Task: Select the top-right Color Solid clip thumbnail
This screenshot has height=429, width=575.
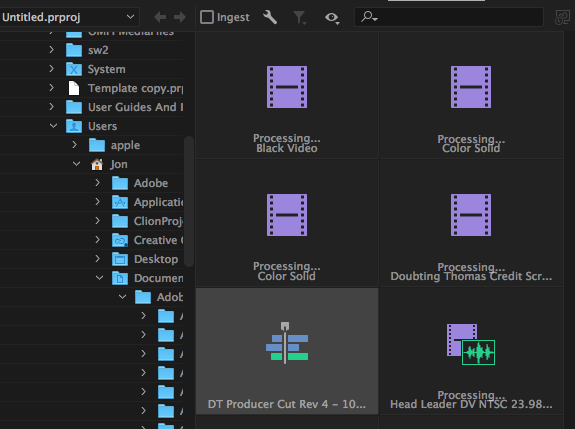Action: (471, 87)
